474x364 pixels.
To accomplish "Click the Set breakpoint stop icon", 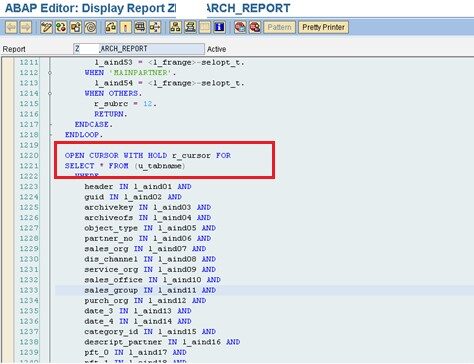I will click(240, 27).
